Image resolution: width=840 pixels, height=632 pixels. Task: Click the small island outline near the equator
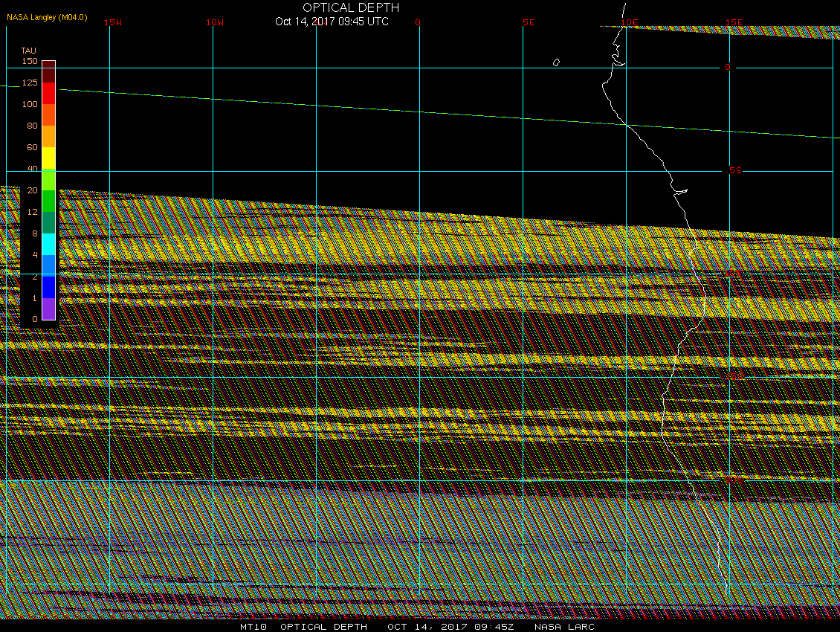pos(556,62)
